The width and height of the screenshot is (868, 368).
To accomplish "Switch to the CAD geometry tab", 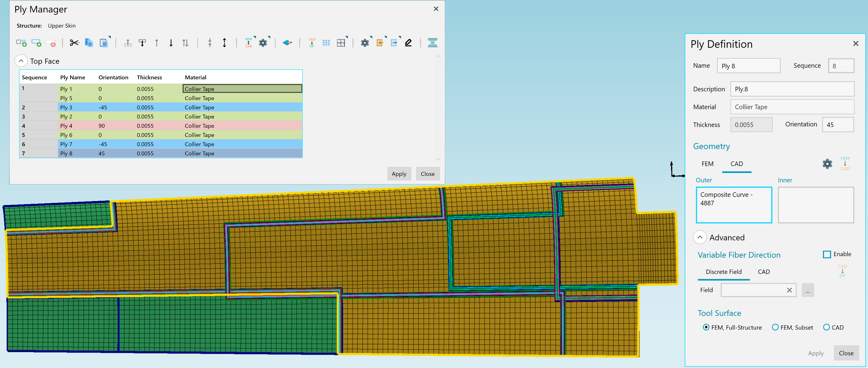I will pyautogui.click(x=736, y=164).
